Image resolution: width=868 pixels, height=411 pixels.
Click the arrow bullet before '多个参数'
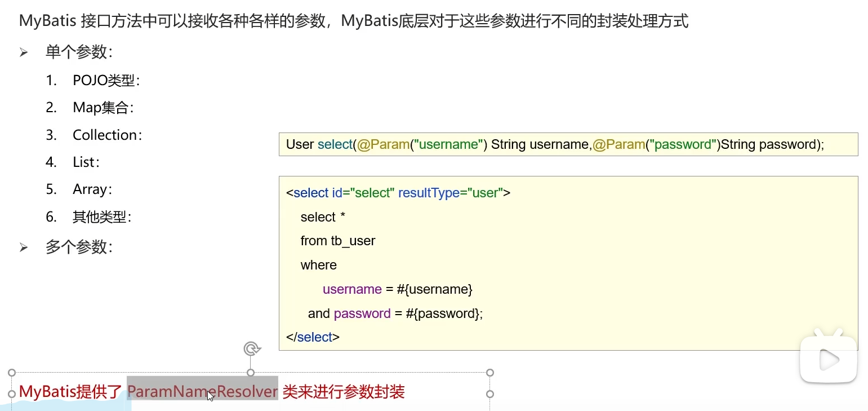pyautogui.click(x=24, y=247)
